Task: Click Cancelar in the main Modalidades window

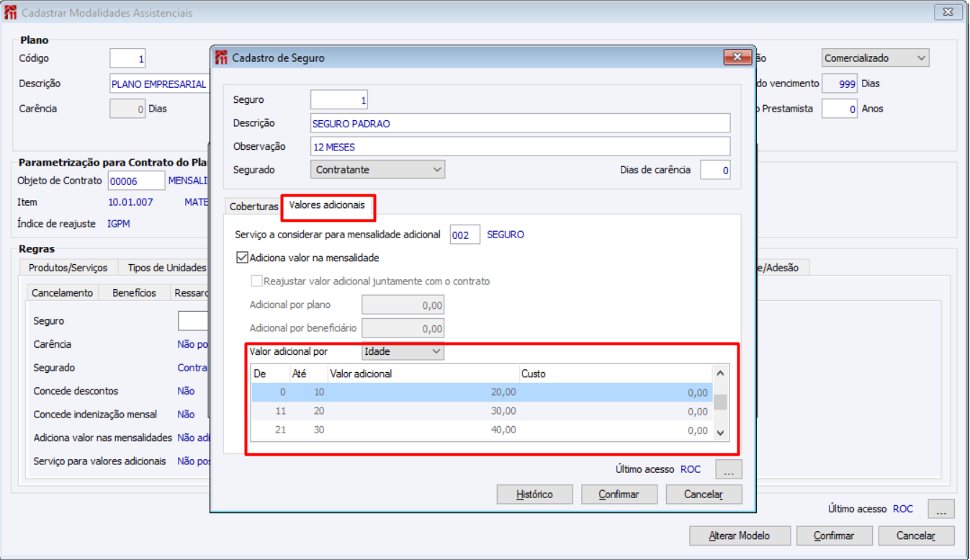Action: [x=916, y=536]
